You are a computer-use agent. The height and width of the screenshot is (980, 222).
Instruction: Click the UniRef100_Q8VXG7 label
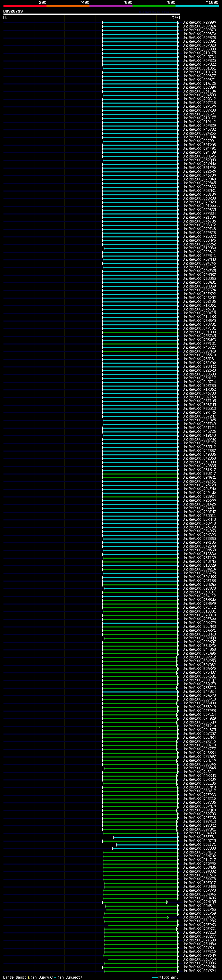pyautogui.click(x=199, y=917)
